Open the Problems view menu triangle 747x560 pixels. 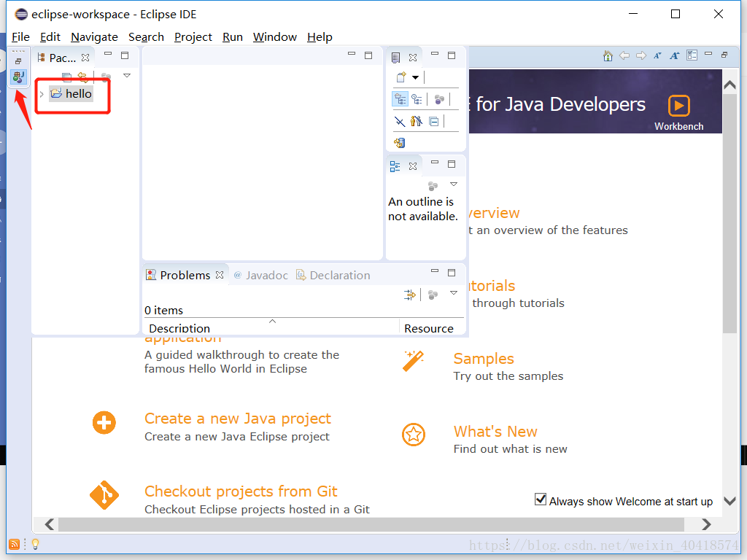pos(454,293)
